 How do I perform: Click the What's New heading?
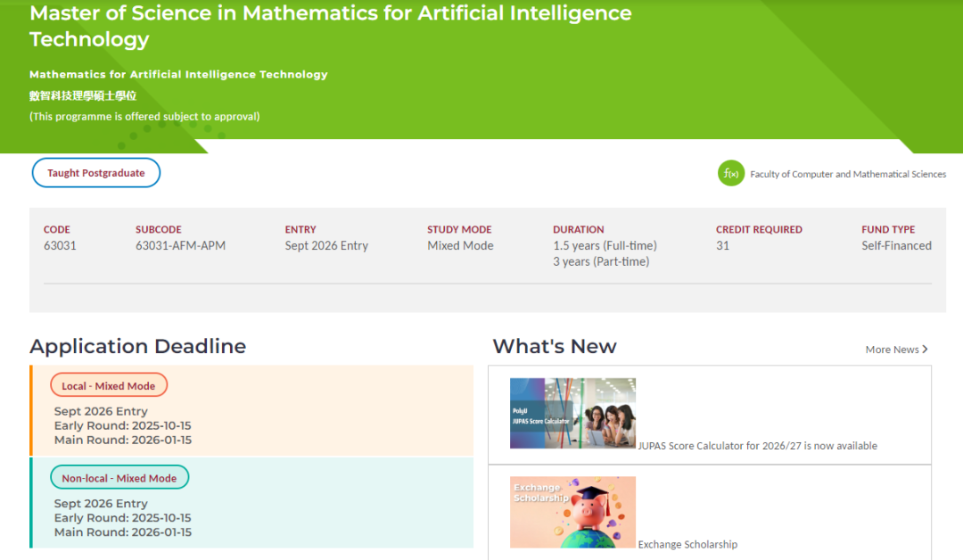coord(555,347)
